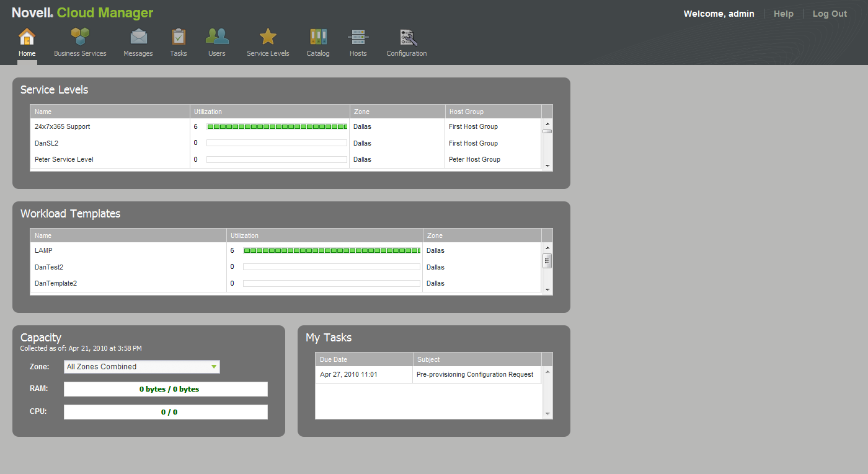This screenshot has height=474, width=868.
Task: Sort Workload Templates by Utilization column
Action: pos(325,235)
